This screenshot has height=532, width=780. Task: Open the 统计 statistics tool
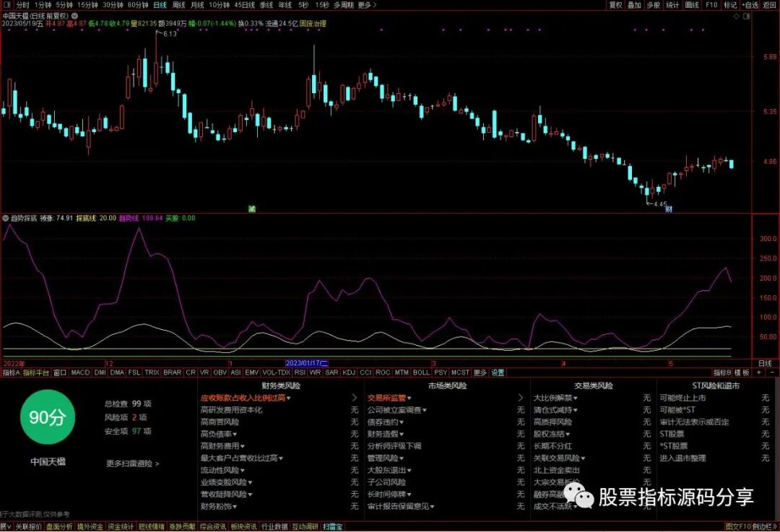click(x=672, y=5)
